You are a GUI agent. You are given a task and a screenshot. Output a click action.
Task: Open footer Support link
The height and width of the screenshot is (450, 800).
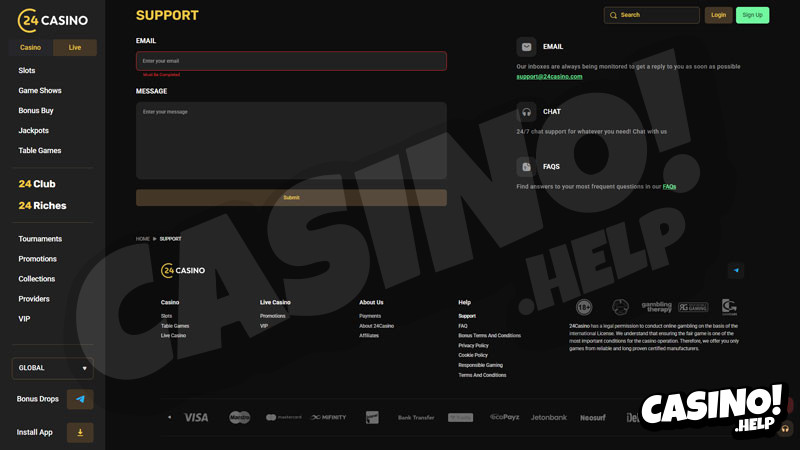click(x=467, y=316)
